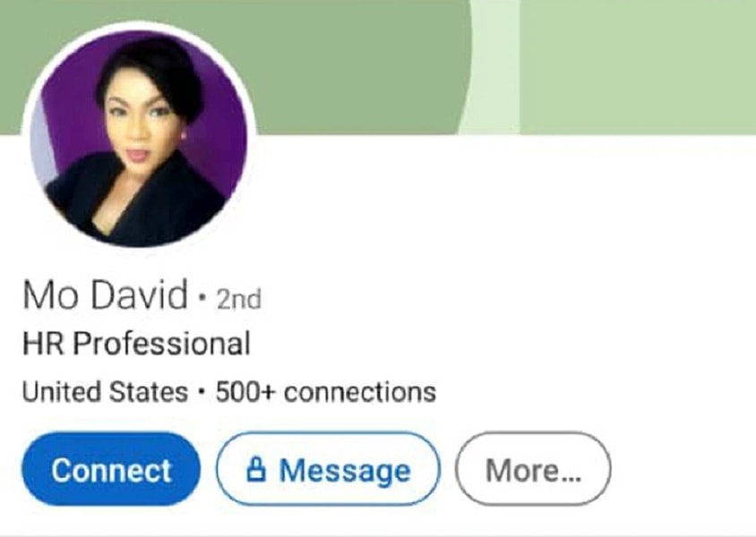Send a connection request with Connect
The image size is (756, 537).
pyautogui.click(x=111, y=469)
